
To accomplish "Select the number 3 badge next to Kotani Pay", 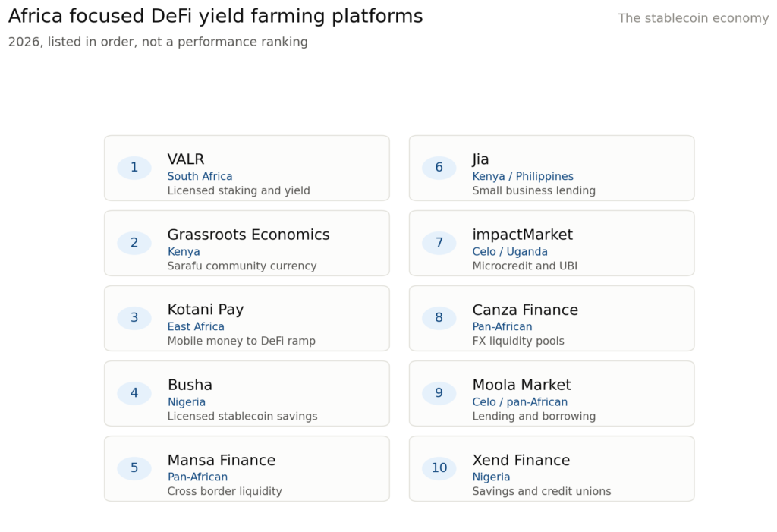I will point(134,318).
